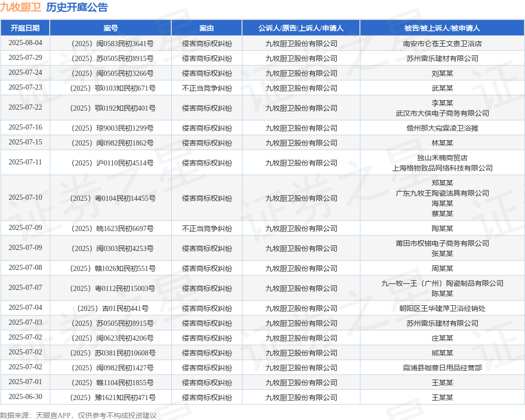Select the 案号 column header
Screen dimensions: 525x420
pyautogui.click(x=111, y=28)
